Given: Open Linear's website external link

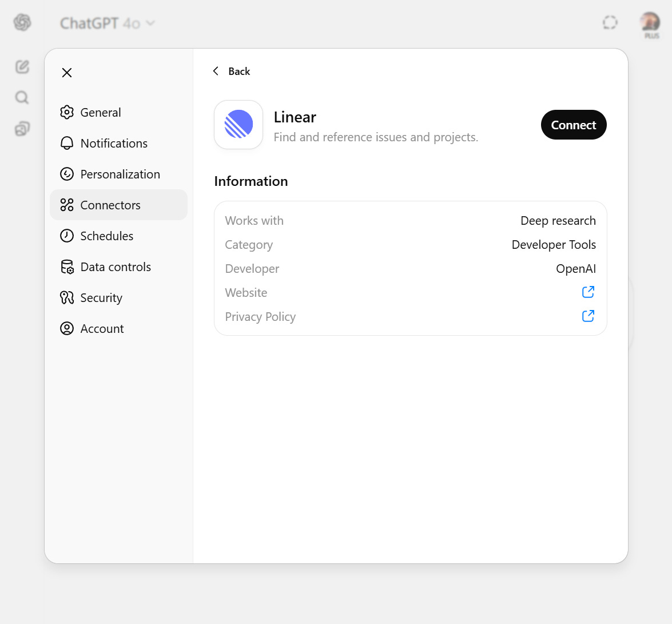Looking at the screenshot, I should click(588, 292).
